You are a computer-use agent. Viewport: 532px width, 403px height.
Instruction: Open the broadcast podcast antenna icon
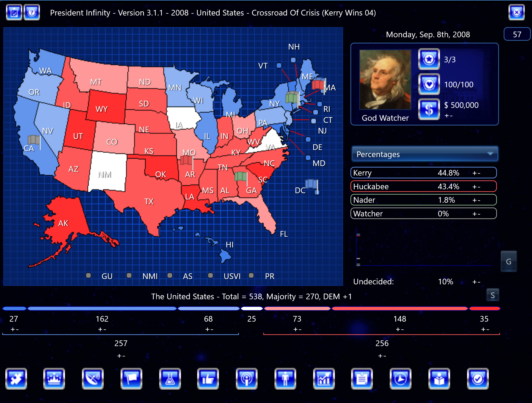(x=246, y=379)
